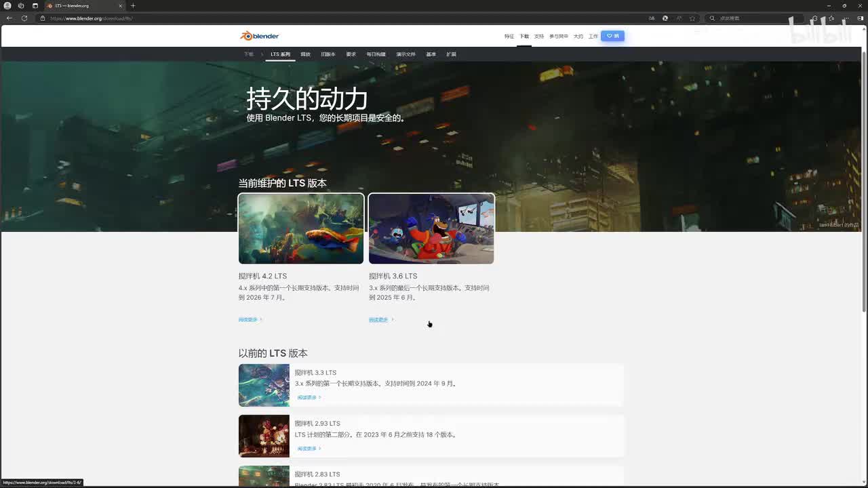Image resolution: width=868 pixels, height=488 pixels.
Task: View site info via the lock icon
Action: click(43, 18)
